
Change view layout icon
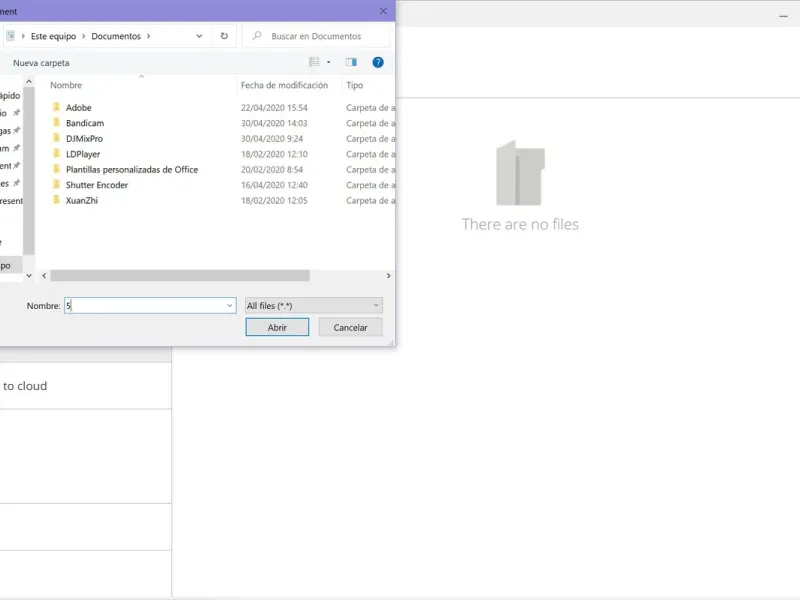click(x=314, y=62)
